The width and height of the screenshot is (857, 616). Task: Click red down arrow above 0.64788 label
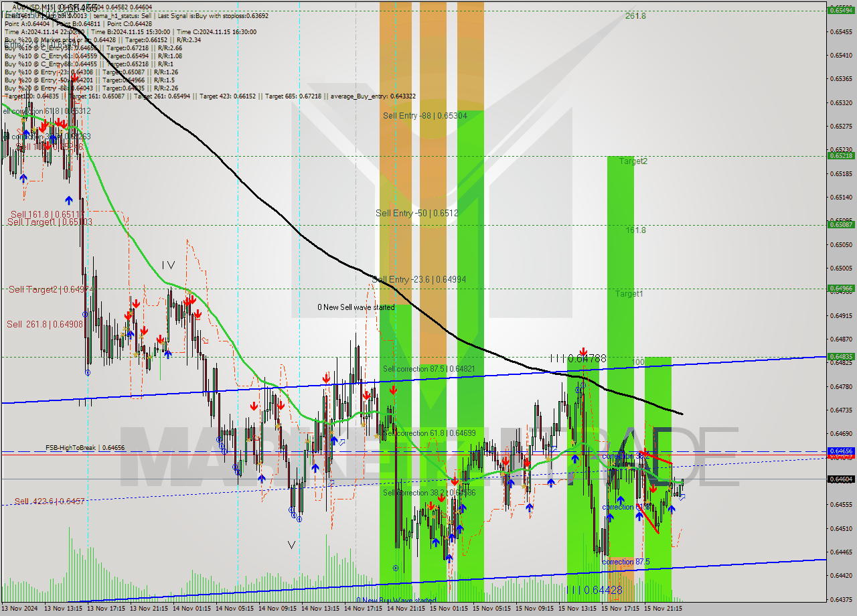click(x=584, y=352)
